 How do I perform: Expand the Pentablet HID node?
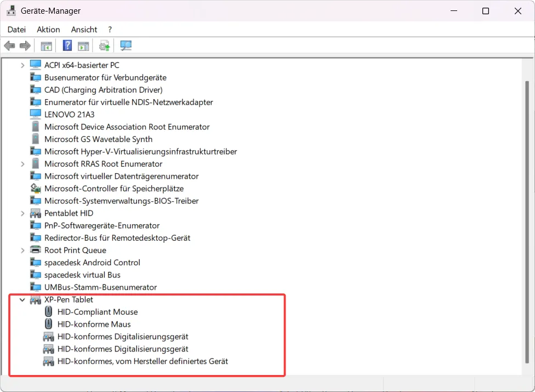(x=22, y=214)
